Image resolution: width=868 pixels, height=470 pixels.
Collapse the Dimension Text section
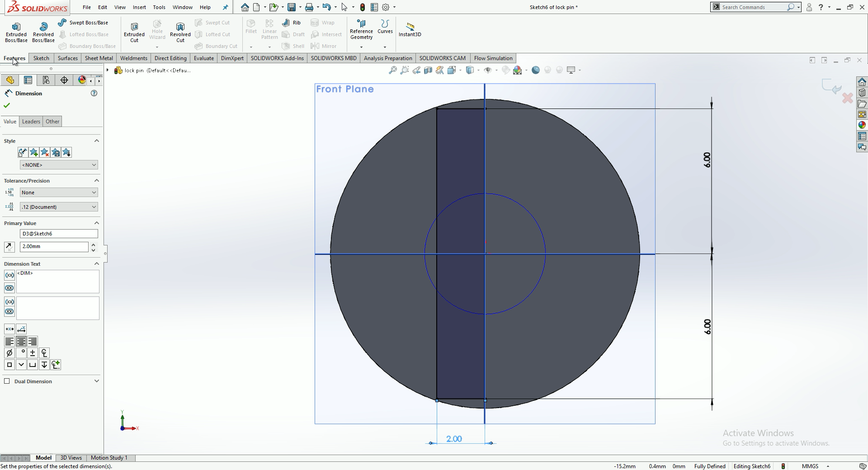(96, 264)
